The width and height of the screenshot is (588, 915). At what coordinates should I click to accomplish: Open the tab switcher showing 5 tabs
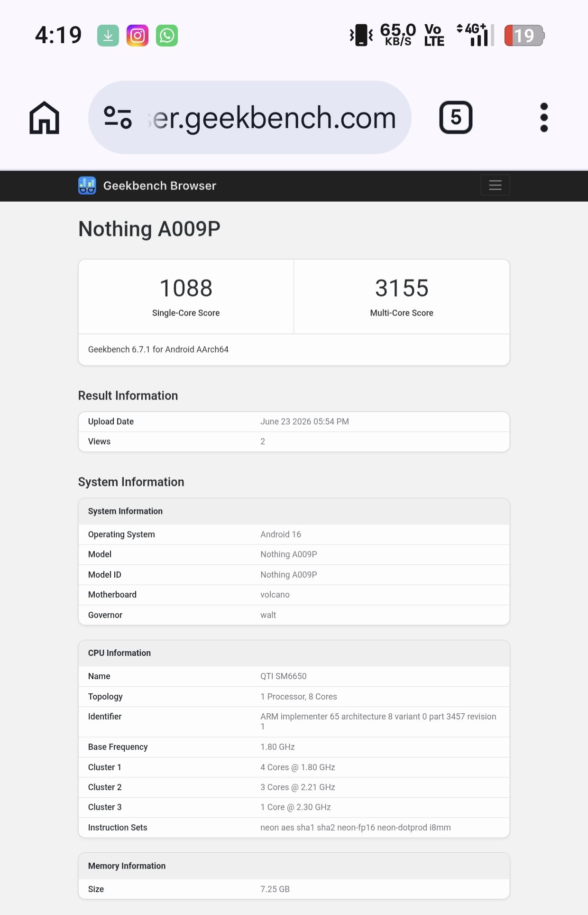456,117
